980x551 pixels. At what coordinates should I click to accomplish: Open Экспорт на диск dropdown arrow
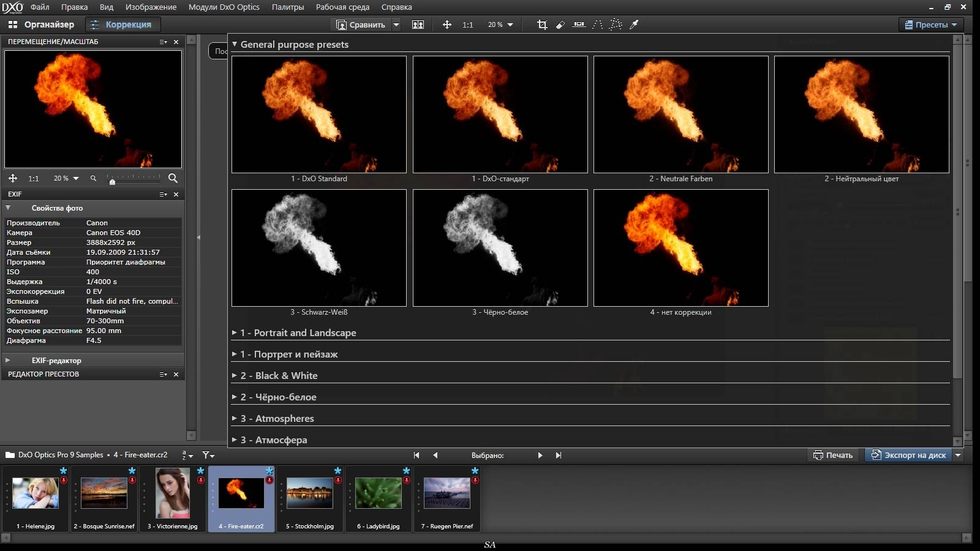click(958, 455)
